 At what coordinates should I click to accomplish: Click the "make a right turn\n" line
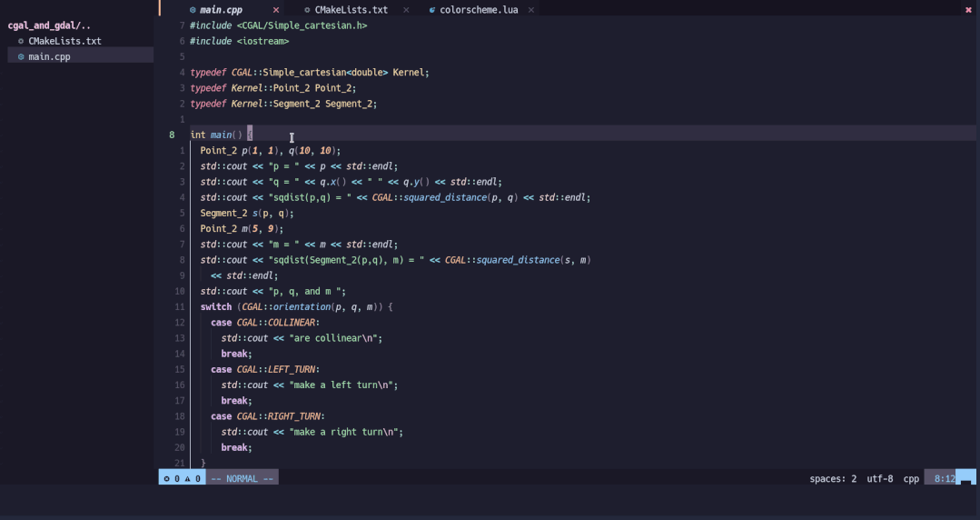click(x=312, y=433)
